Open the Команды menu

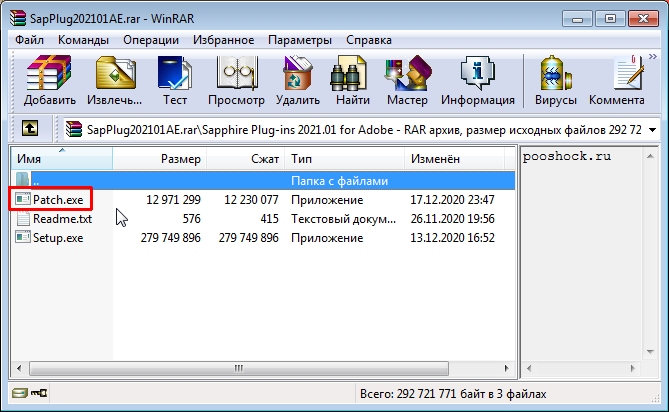pyautogui.click(x=83, y=40)
